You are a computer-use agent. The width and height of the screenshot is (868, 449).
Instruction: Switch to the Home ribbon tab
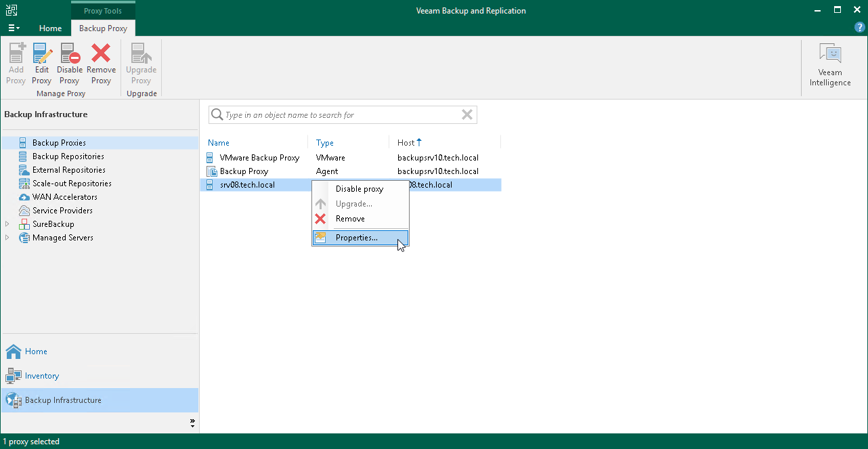(x=50, y=28)
